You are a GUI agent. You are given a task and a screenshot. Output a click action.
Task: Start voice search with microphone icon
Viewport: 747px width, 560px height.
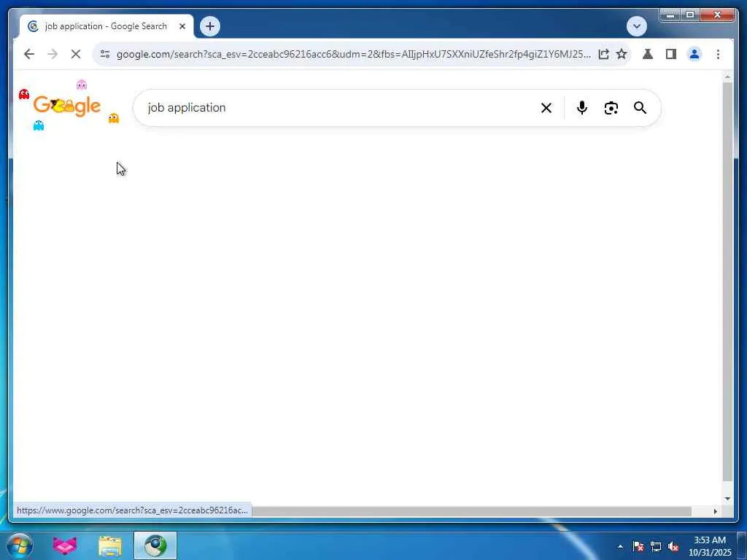581,108
